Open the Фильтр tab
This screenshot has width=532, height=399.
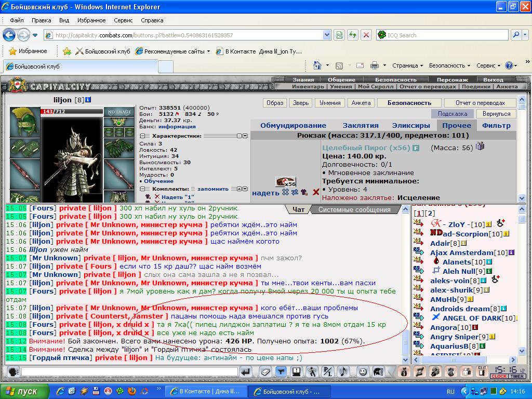[x=496, y=125]
